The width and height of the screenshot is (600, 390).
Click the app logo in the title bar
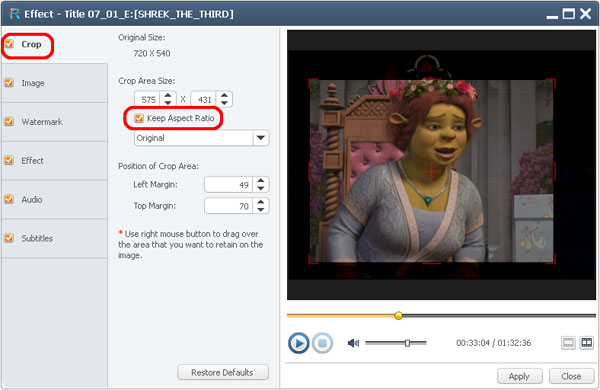(x=14, y=14)
